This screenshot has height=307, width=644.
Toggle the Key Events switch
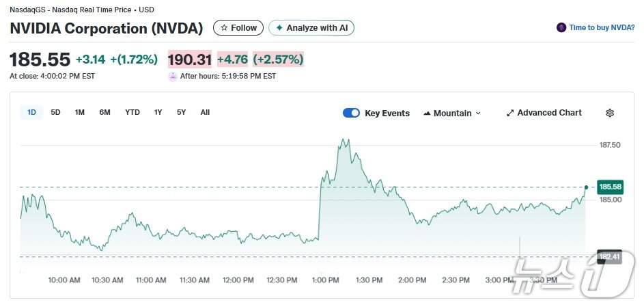tap(351, 113)
